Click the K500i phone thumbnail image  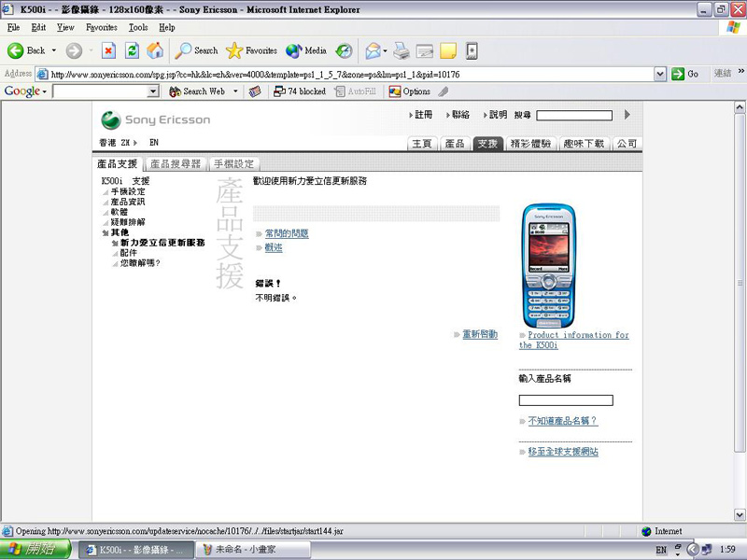coord(549,265)
